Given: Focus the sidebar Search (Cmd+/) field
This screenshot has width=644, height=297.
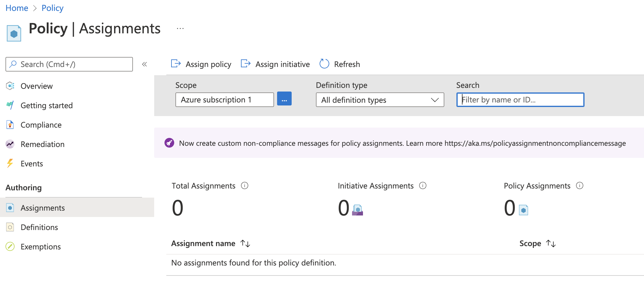Looking at the screenshot, I should point(69,64).
